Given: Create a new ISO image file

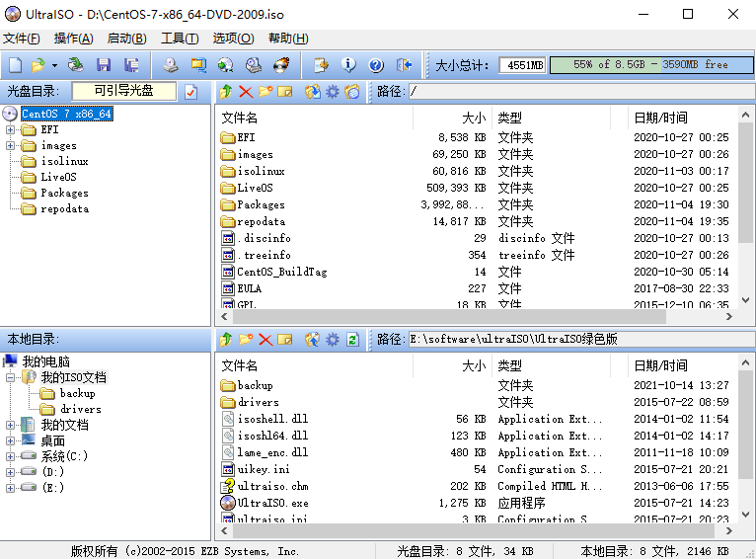Looking at the screenshot, I should 16,64.
